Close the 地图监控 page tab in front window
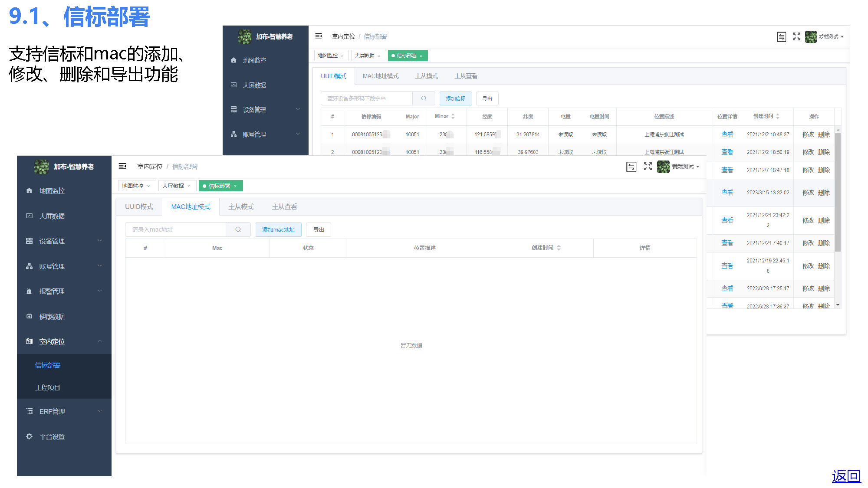 (x=149, y=186)
